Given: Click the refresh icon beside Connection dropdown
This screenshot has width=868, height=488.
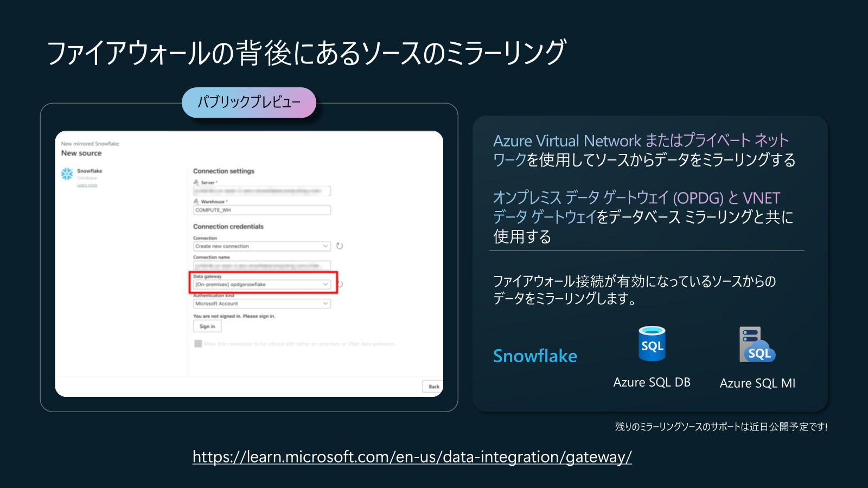Looking at the screenshot, I should coord(340,246).
